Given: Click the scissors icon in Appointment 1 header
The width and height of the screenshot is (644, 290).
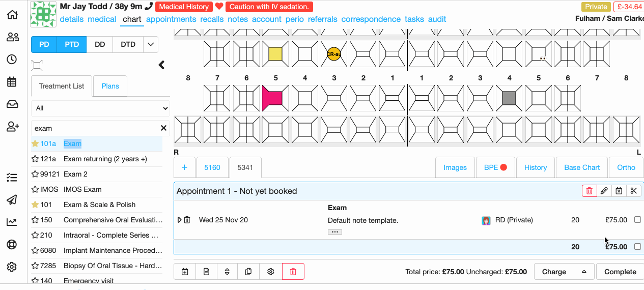Looking at the screenshot, I should [x=633, y=191].
